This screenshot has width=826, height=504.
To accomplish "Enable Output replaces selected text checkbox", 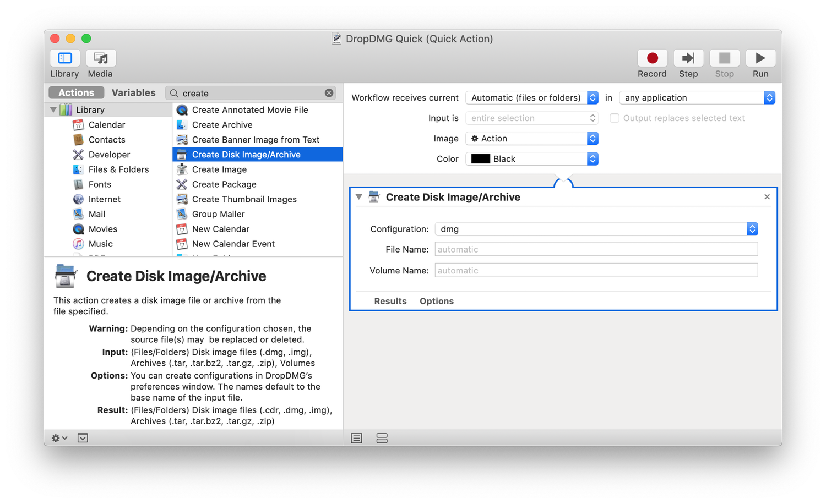I will click(615, 118).
